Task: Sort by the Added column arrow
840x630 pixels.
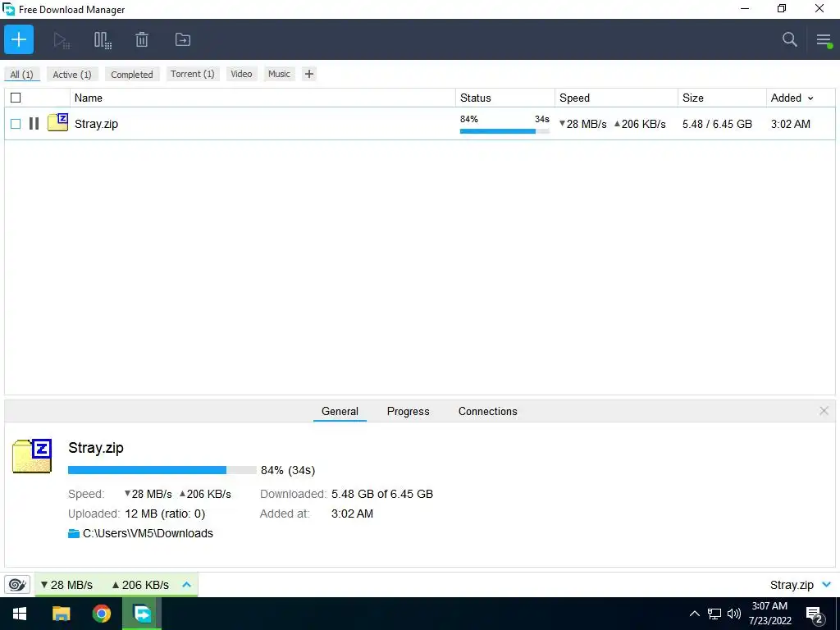Action: click(x=810, y=98)
